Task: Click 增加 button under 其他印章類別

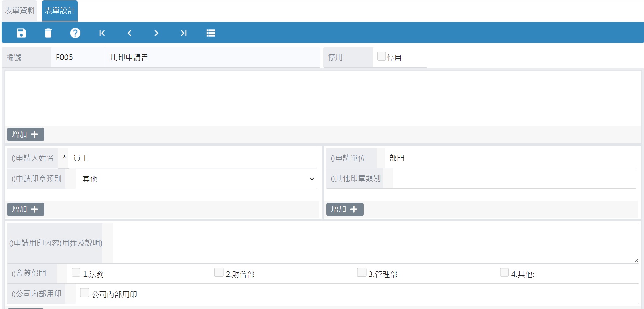Action: (x=345, y=209)
